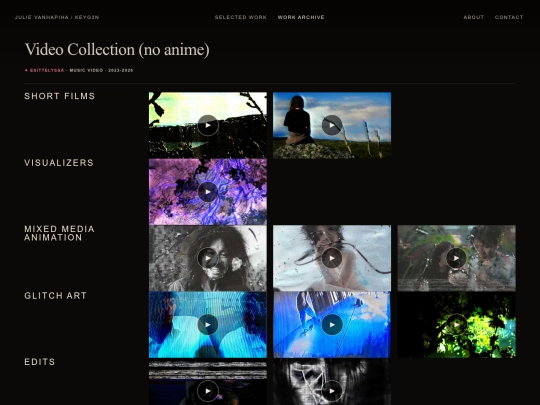Screen dimensions: 540x405
Task: Click the Visualizers section heading
Action: click(x=59, y=163)
